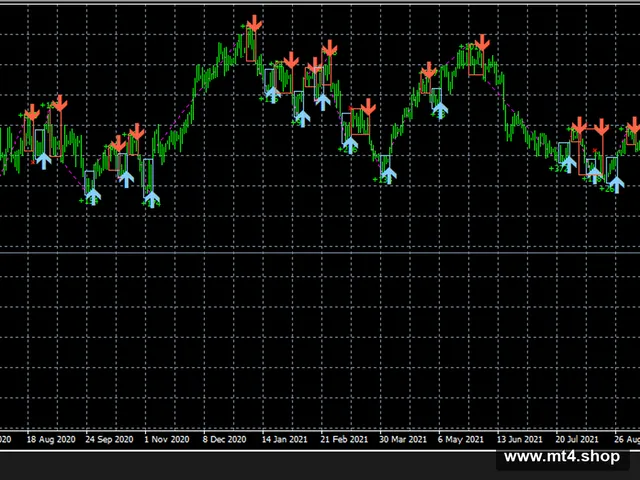Click the '14 Jan 2021' date label

click(284, 440)
